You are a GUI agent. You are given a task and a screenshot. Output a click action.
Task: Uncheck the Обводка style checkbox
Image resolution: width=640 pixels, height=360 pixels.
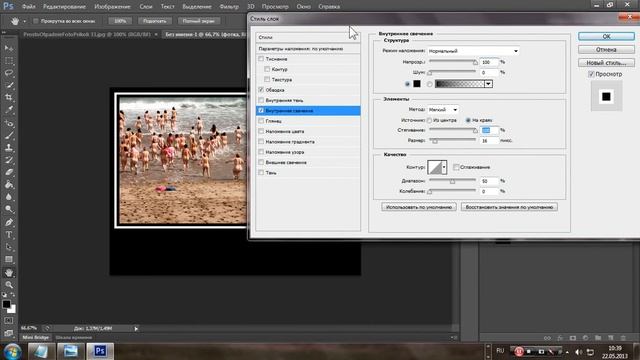(x=261, y=90)
